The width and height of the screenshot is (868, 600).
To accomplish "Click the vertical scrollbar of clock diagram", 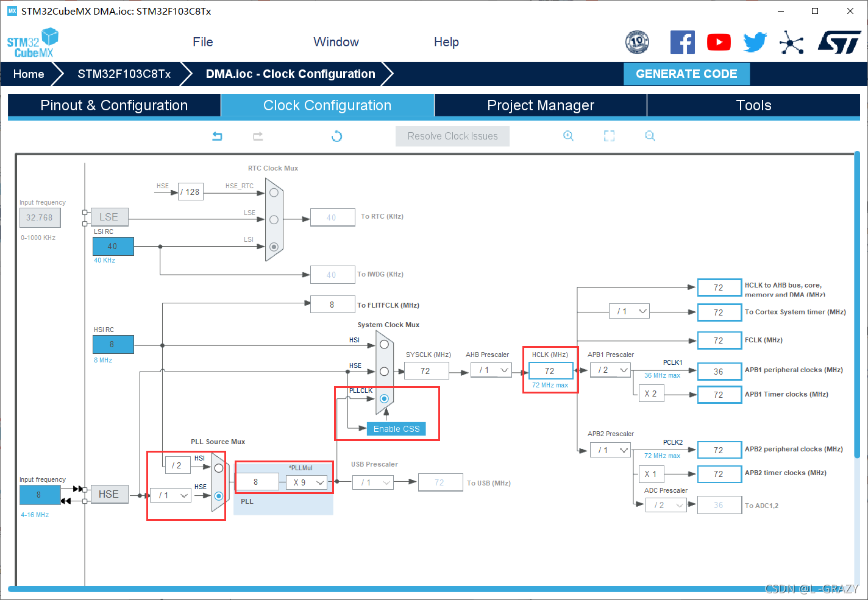I will click(857, 305).
